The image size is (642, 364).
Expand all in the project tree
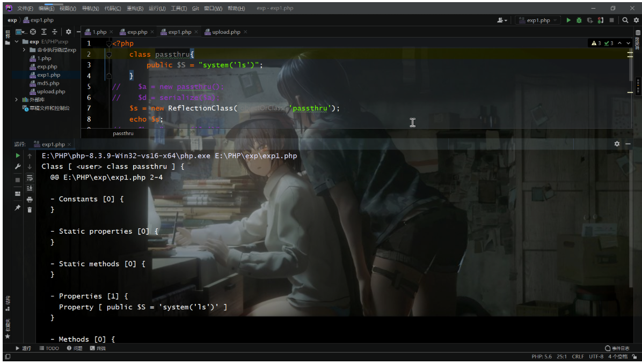pyautogui.click(x=44, y=32)
